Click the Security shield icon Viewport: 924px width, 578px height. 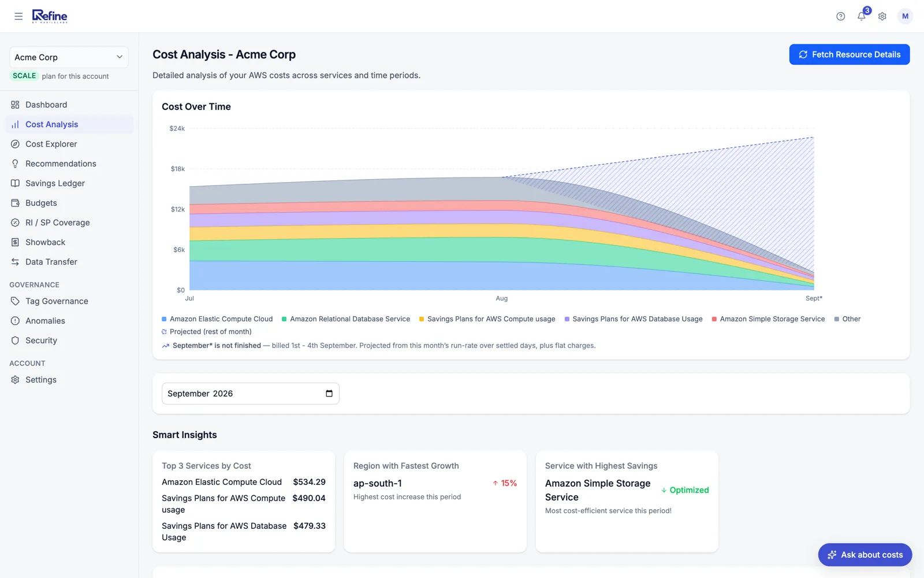click(15, 340)
